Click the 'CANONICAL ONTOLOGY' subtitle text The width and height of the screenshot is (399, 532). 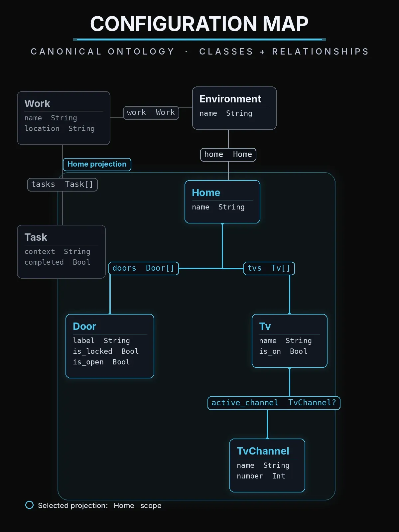103,52
